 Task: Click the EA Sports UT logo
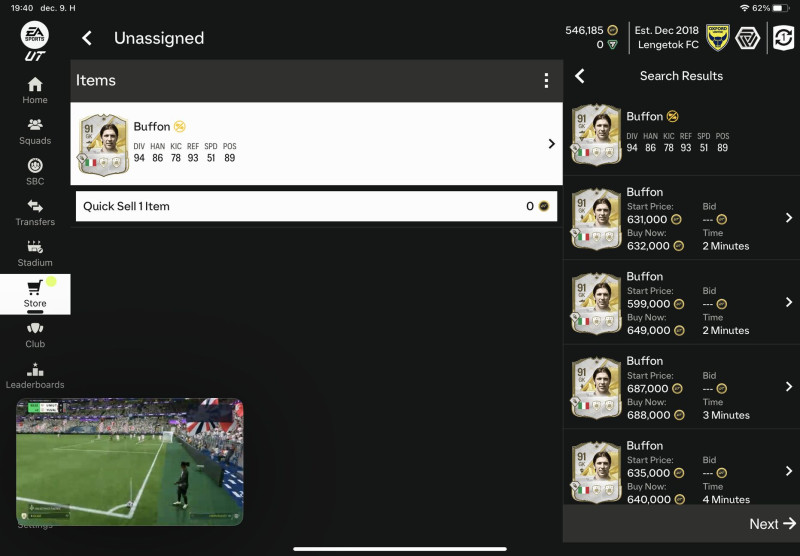coord(35,41)
